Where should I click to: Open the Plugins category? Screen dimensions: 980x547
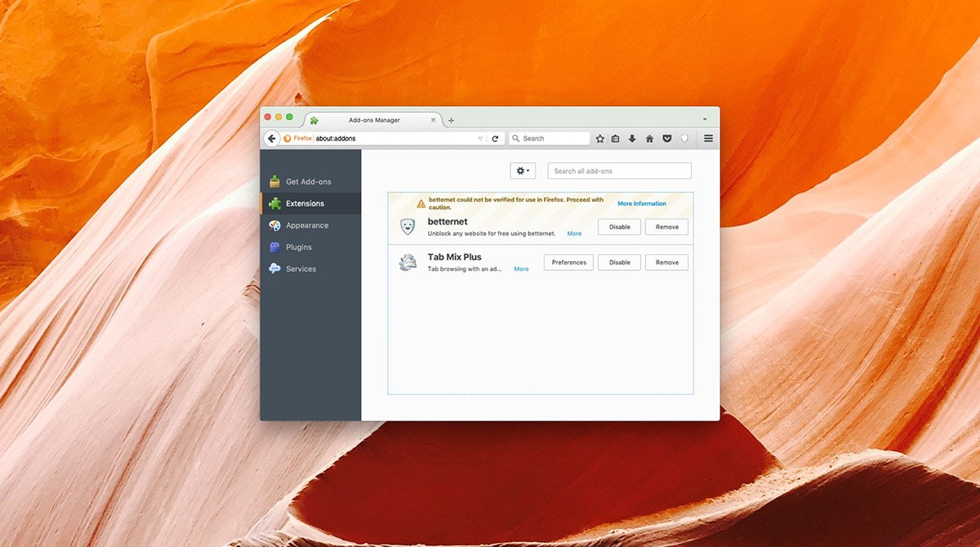click(310, 247)
